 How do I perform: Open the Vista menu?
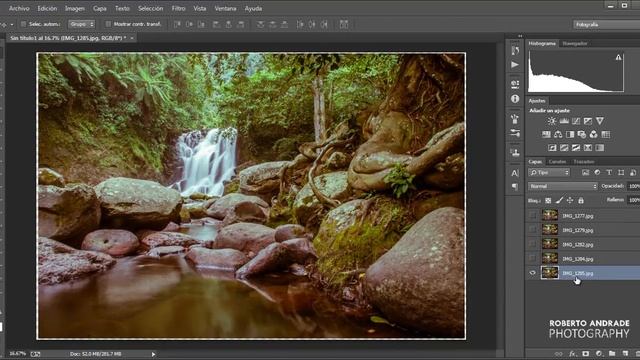pyautogui.click(x=200, y=8)
